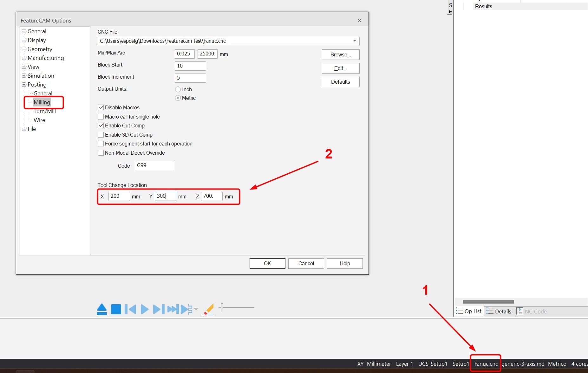Expand the Manufacturing options section

coord(24,58)
